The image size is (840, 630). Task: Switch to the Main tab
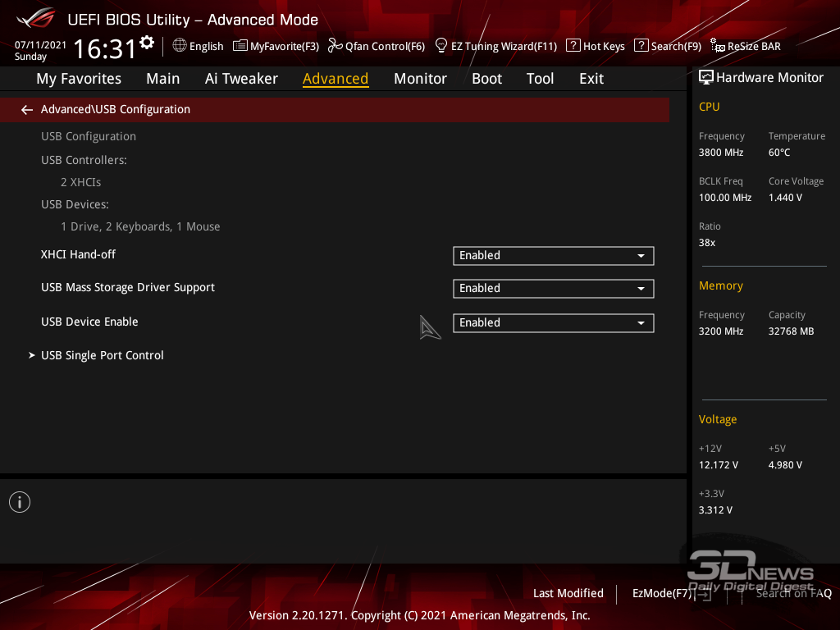point(163,79)
